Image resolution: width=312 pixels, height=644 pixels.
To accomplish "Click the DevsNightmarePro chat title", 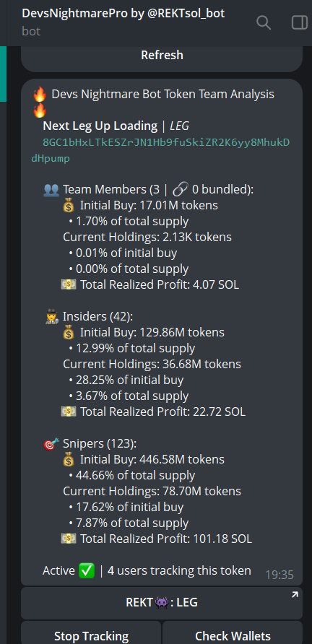I will 123,13.
